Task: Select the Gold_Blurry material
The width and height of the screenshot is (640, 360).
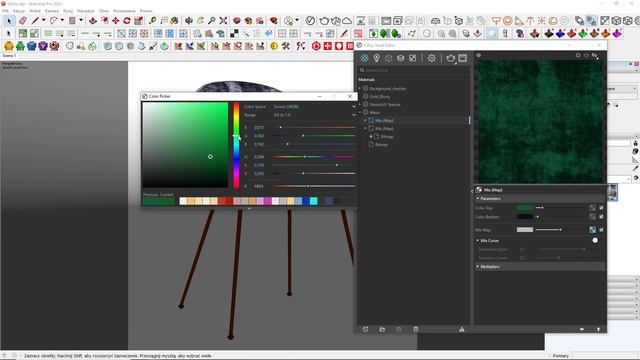Action: click(x=380, y=97)
